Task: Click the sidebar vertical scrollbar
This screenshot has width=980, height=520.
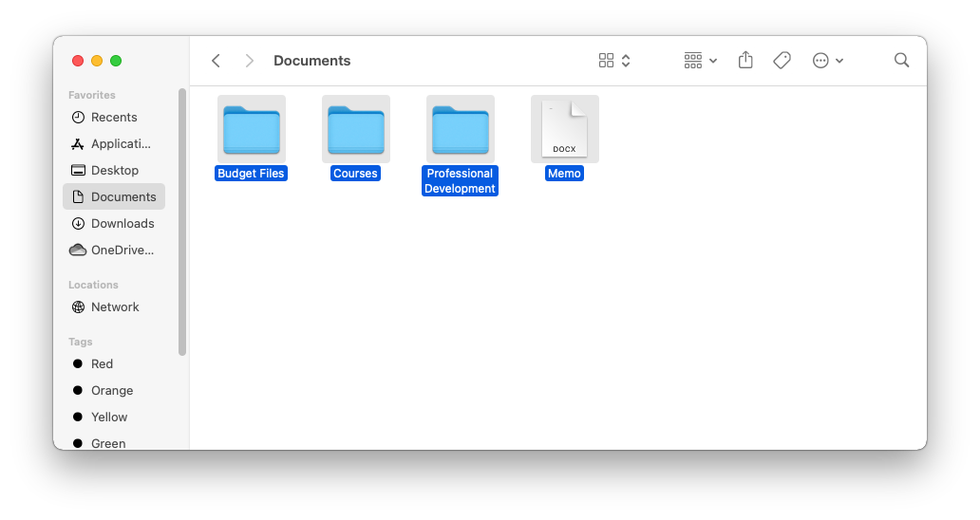Action: coord(182,223)
